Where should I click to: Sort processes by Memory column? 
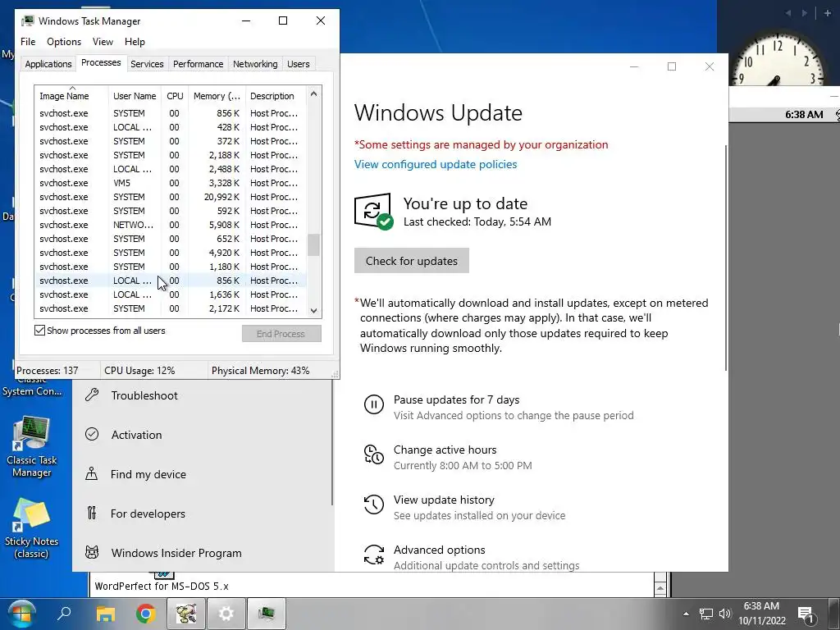tap(217, 96)
